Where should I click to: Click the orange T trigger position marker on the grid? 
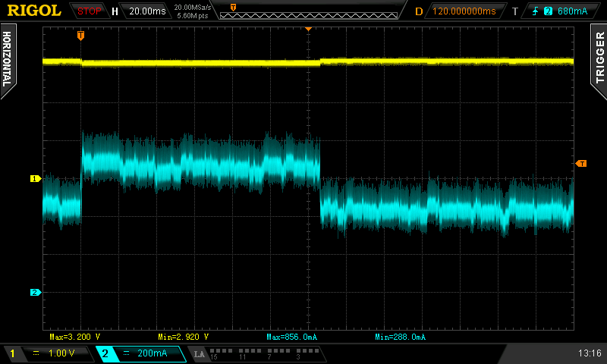pos(80,36)
